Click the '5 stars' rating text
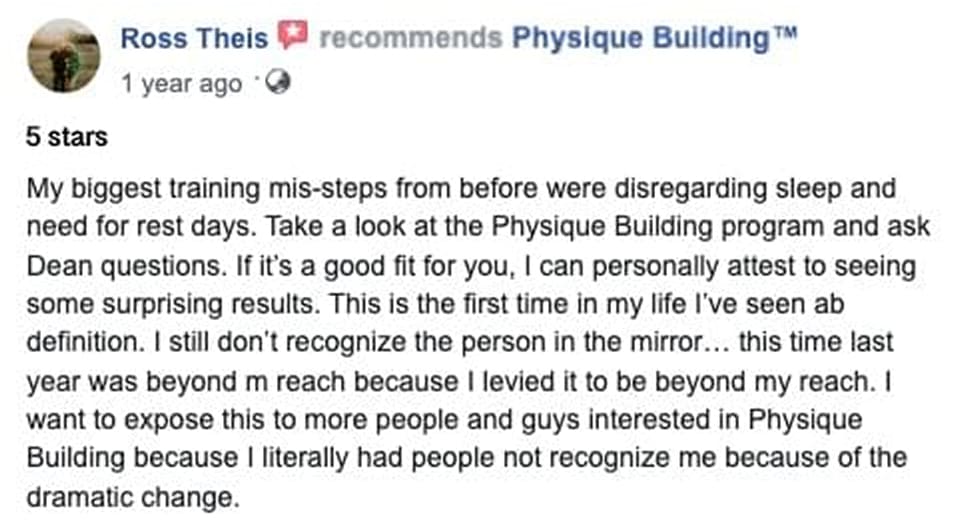 [67, 137]
